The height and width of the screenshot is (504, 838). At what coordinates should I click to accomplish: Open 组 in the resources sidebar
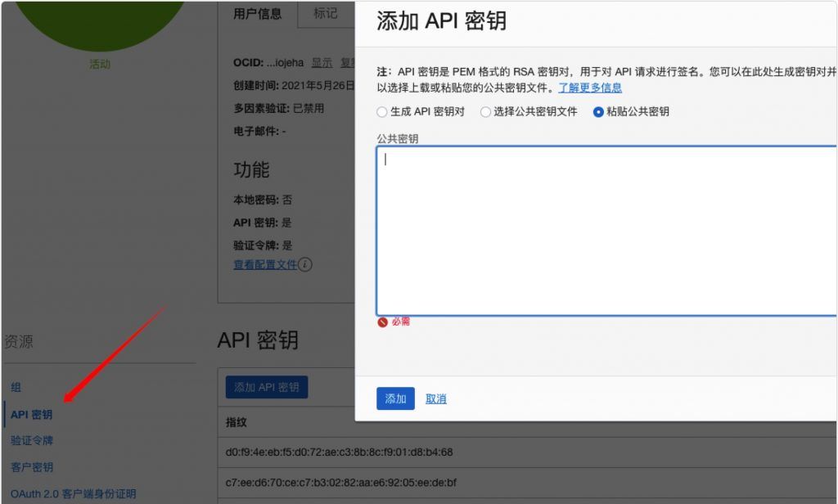pyautogui.click(x=16, y=387)
